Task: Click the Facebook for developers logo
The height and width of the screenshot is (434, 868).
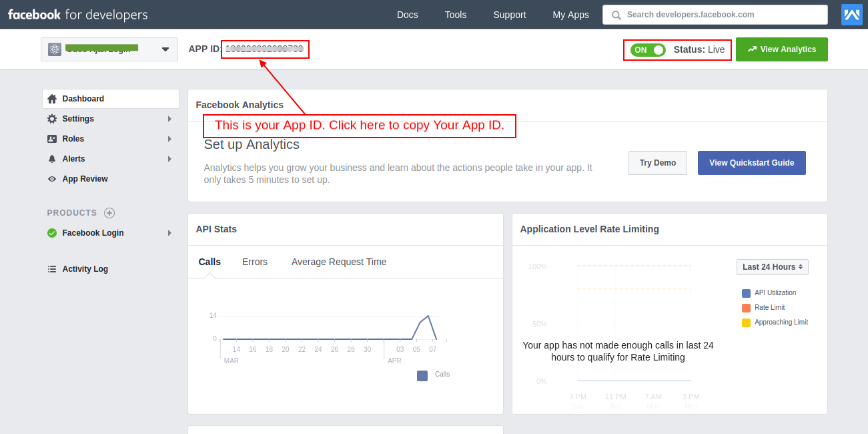Action: click(77, 15)
